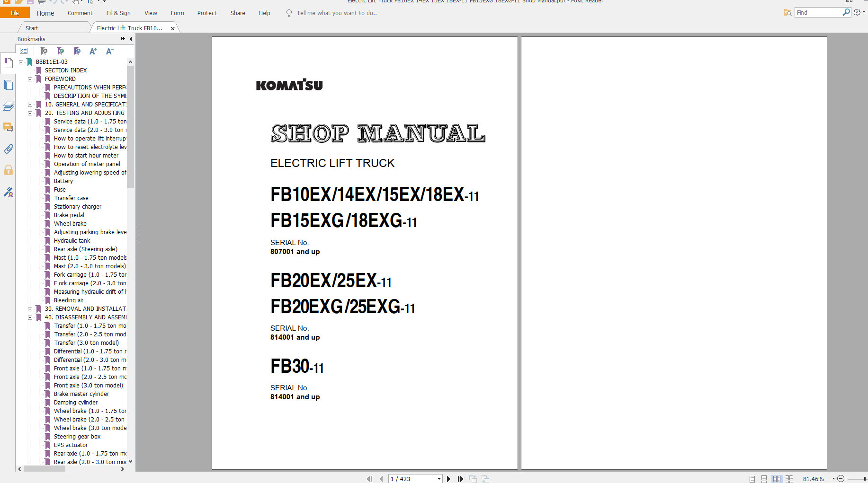Image resolution: width=868 pixels, height=483 pixels.
Task: Open the SECTION INDEX bookmark
Action: pos(66,70)
